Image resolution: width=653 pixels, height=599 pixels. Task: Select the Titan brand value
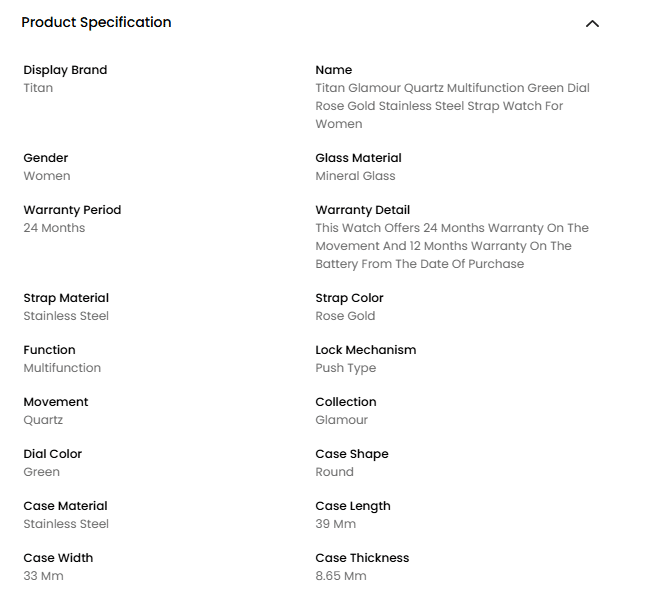pos(38,88)
